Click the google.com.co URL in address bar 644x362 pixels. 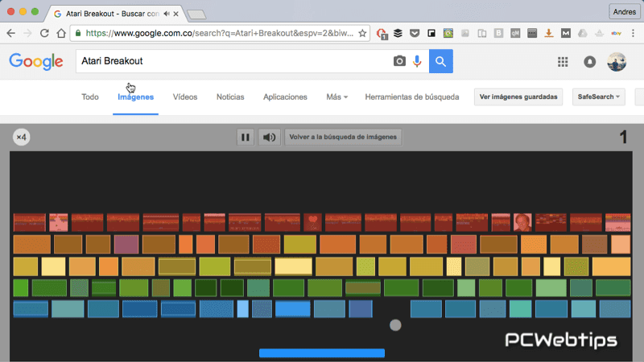[220, 33]
